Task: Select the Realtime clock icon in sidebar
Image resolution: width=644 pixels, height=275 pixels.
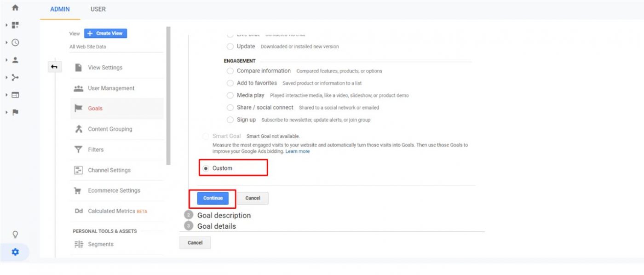Action: (x=16, y=42)
